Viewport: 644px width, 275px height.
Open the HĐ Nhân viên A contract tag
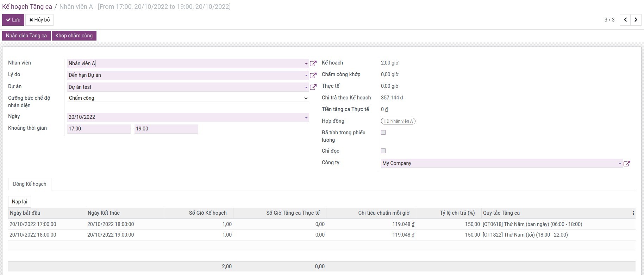pyautogui.click(x=398, y=121)
